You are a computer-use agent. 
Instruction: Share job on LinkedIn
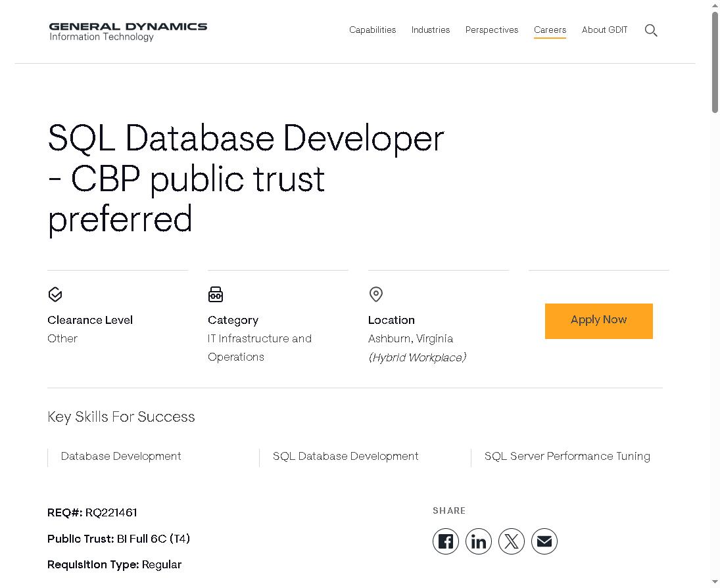pos(479,541)
